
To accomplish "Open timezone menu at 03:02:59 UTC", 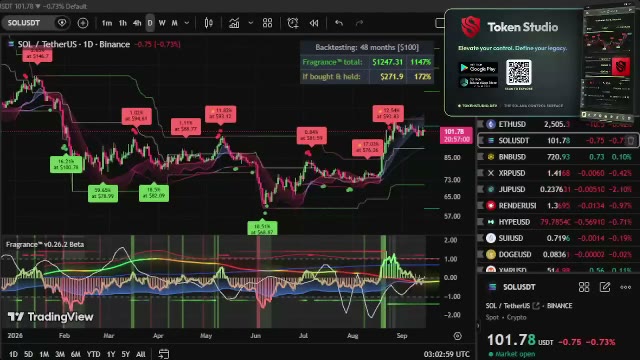I will 447,354.
